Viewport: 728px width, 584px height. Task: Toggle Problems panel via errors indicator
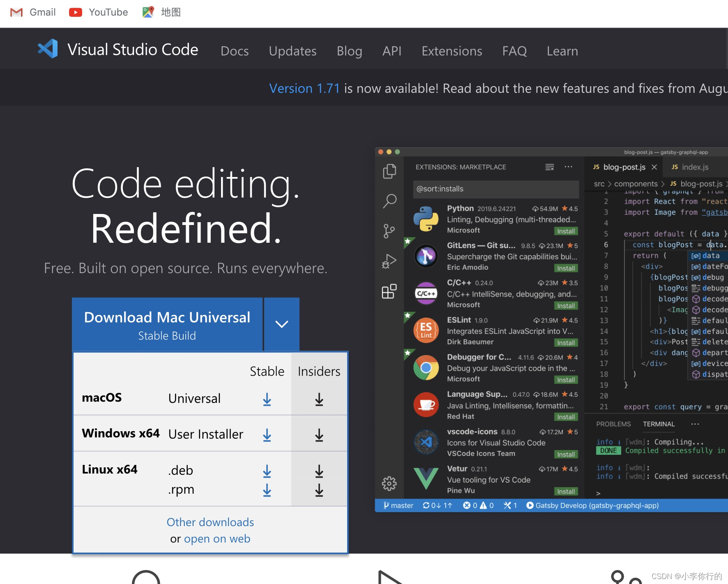479,506
